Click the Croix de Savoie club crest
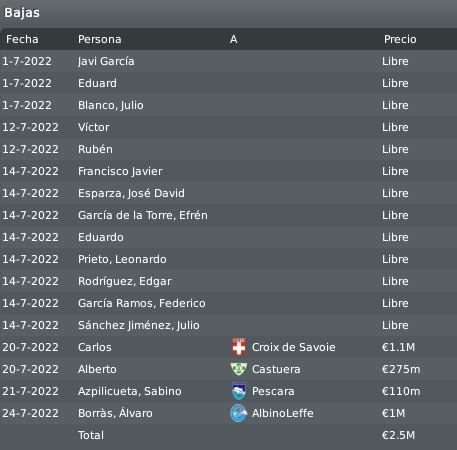Image resolution: width=457 pixels, height=450 pixels. click(239, 347)
